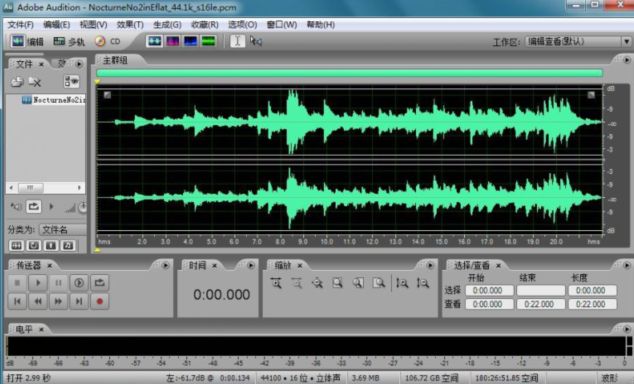Open the 生成(G) menu
The image size is (634, 384).
[167, 25]
